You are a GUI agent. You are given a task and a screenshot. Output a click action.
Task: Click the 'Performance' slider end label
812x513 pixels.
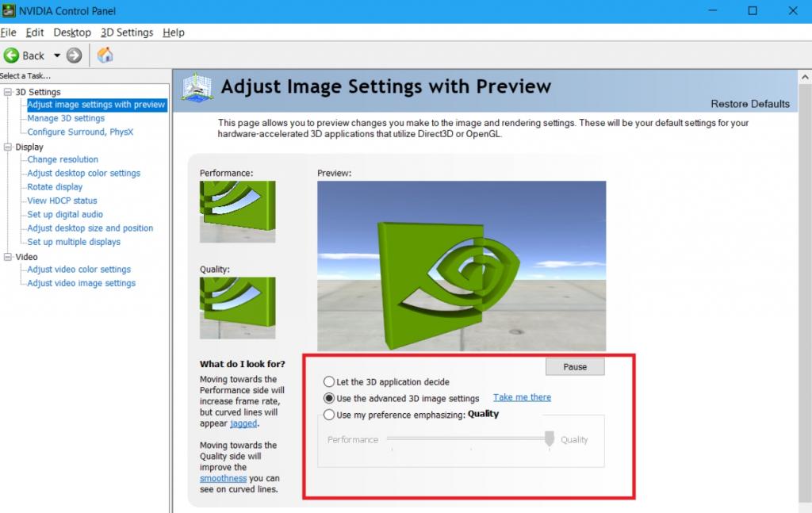353,439
